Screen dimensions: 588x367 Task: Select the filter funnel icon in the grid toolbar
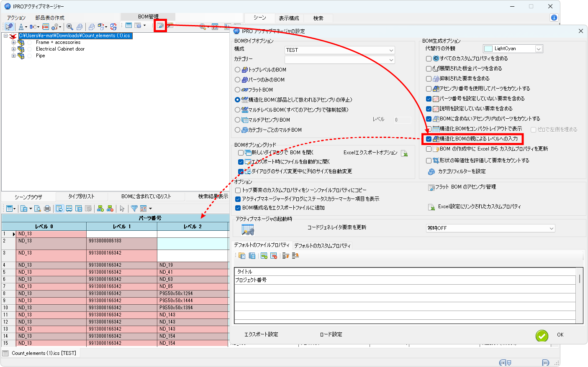[134, 209]
